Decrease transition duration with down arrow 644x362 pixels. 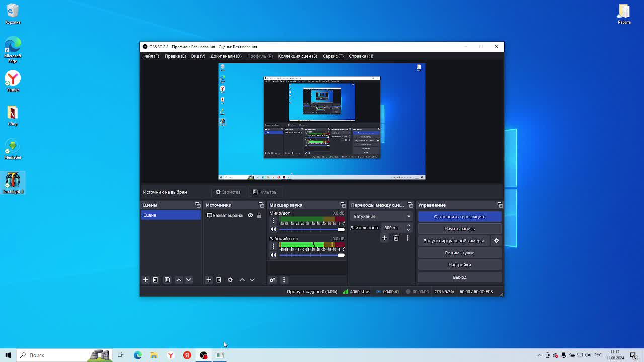tap(408, 230)
